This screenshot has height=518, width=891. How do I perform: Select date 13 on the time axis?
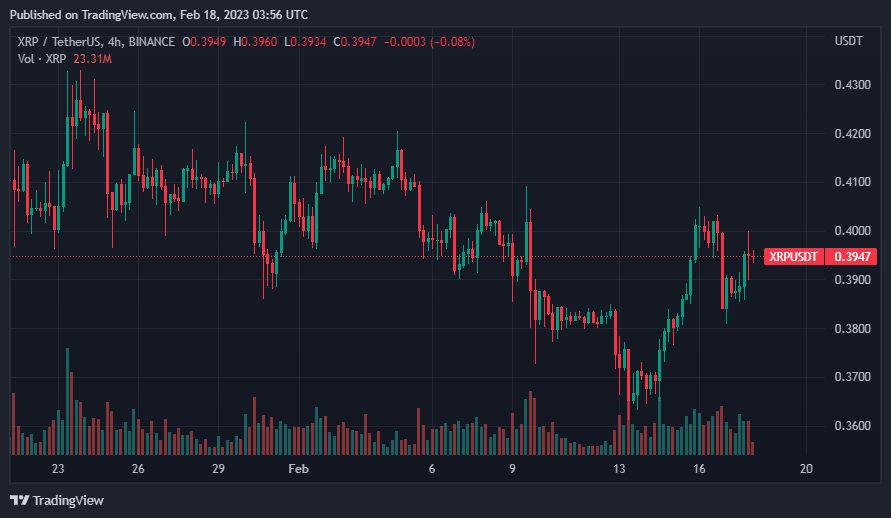coord(619,469)
